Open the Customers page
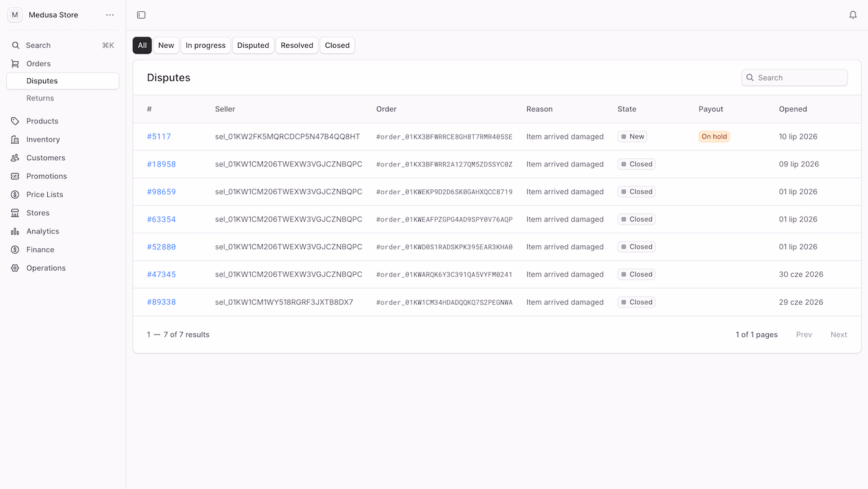 (x=63, y=158)
